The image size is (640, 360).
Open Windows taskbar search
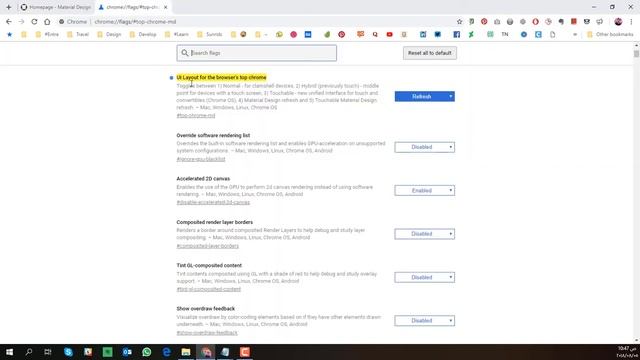pos(29,352)
